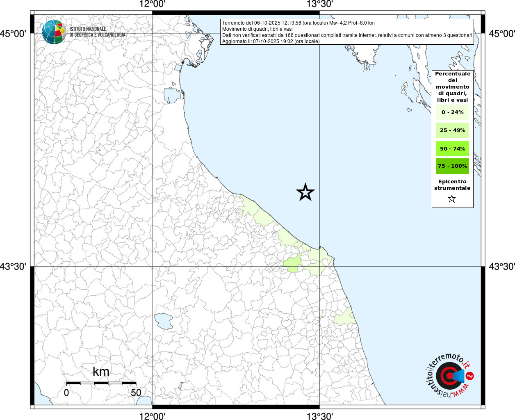Click the scale bar's '0' value
The width and height of the screenshot is (515, 420).
click(66, 393)
